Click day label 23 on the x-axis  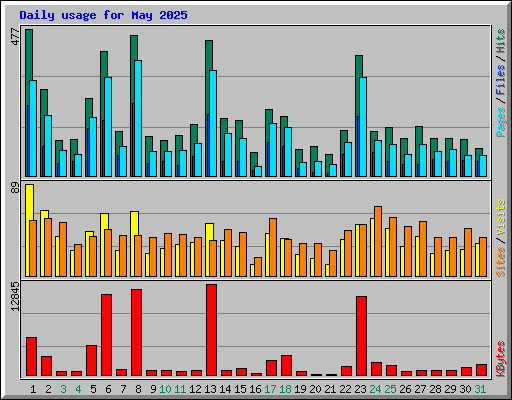(x=360, y=389)
